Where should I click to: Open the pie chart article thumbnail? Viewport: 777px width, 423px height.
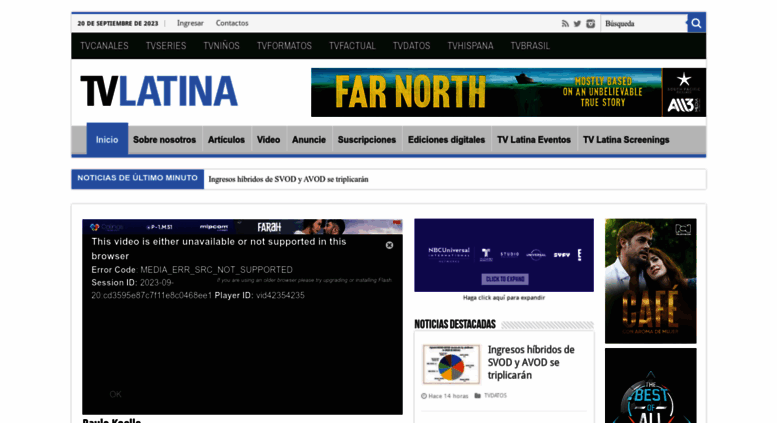pyautogui.click(x=451, y=365)
